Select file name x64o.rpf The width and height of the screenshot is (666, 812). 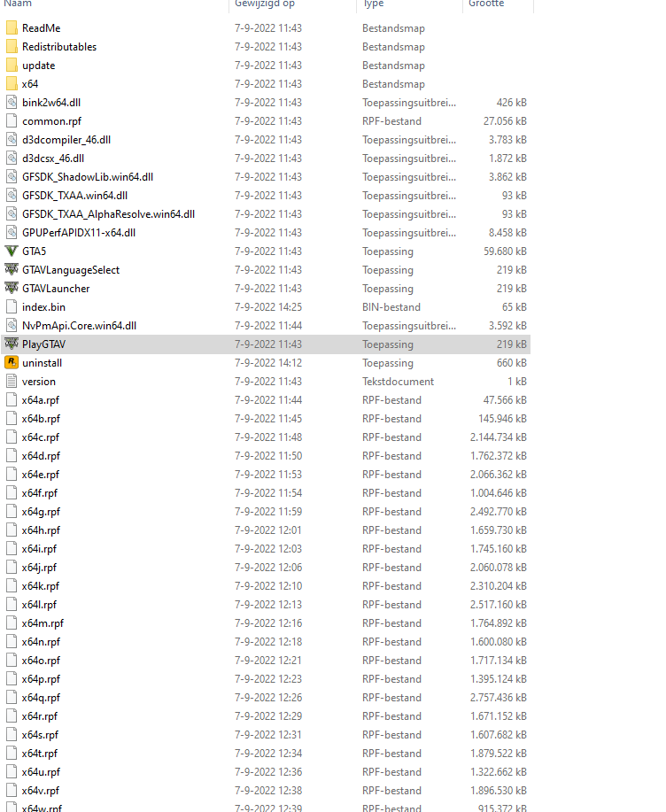pyautogui.click(x=41, y=661)
